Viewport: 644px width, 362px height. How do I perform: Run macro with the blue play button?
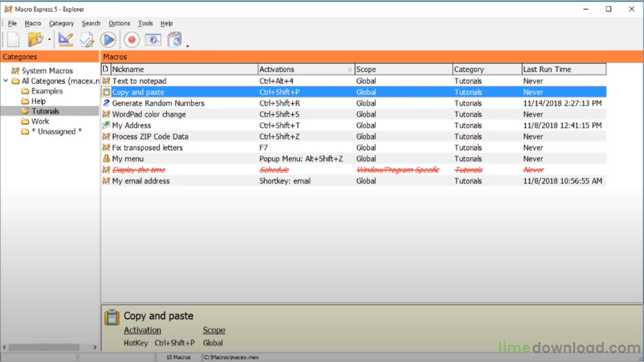click(108, 40)
